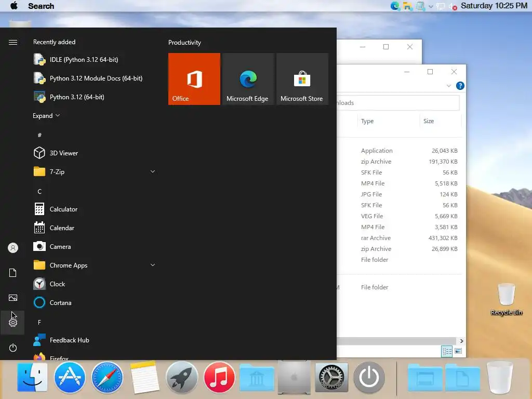Expand the Recently added list
This screenshot has height=399, width=532.
click(46, 116)
